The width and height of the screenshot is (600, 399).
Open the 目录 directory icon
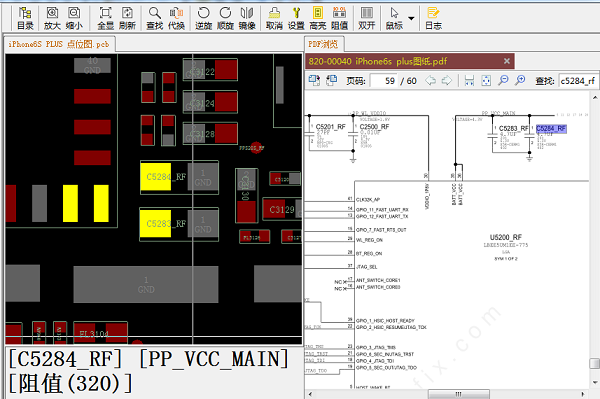pyautogui.click(x=25, y=18)
